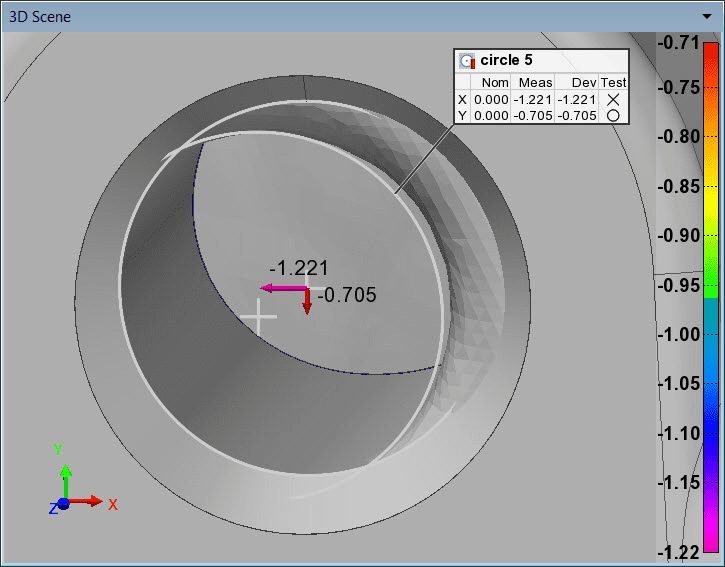Click the magenta bottom of color scale
The height and width of the screenshot is (567, 725).
pyautogui.click(x=710, y=540)
